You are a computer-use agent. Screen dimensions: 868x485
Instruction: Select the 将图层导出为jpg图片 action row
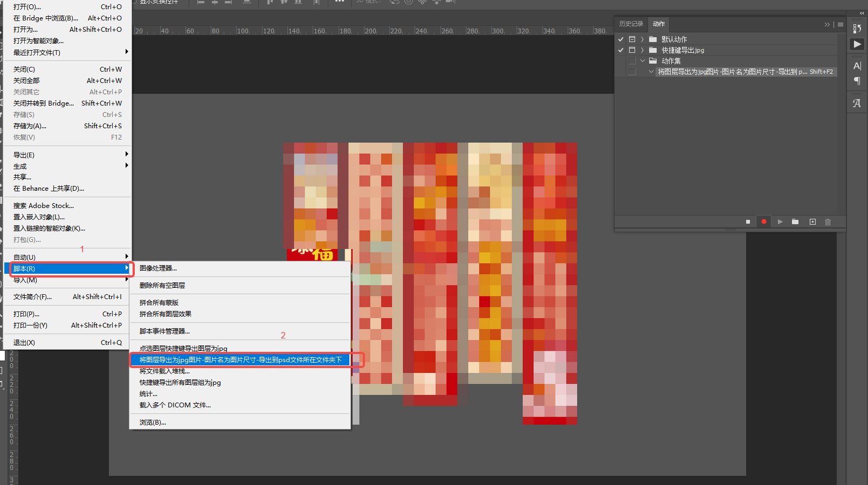(x=746, y=72)
